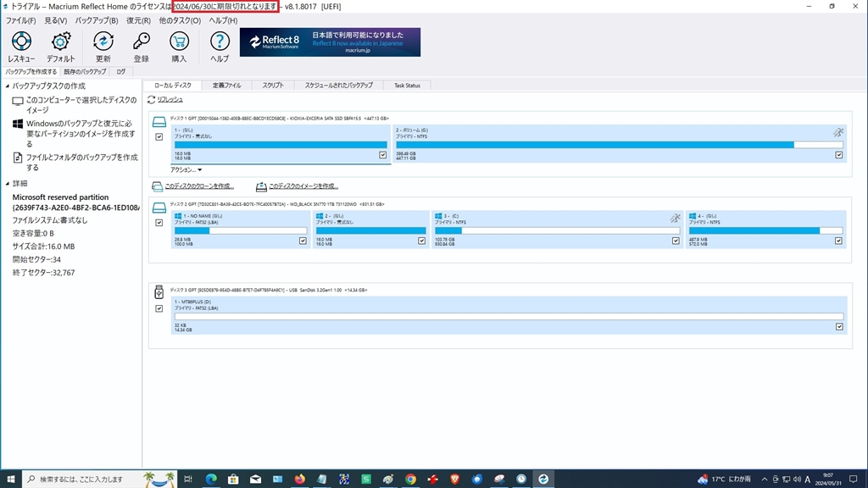Open the アクション dropdown under Disk 1

click(186, 170)
